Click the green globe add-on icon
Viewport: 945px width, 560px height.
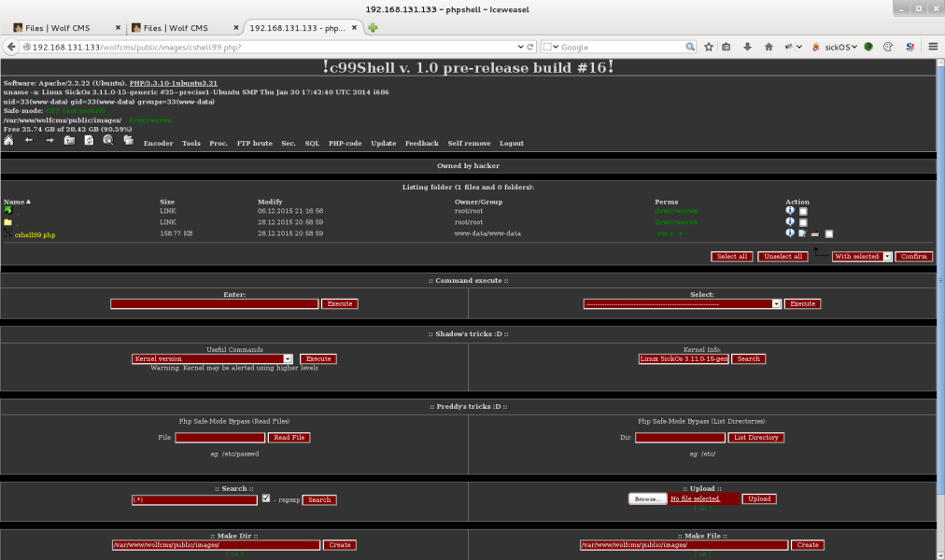point(868,47)
